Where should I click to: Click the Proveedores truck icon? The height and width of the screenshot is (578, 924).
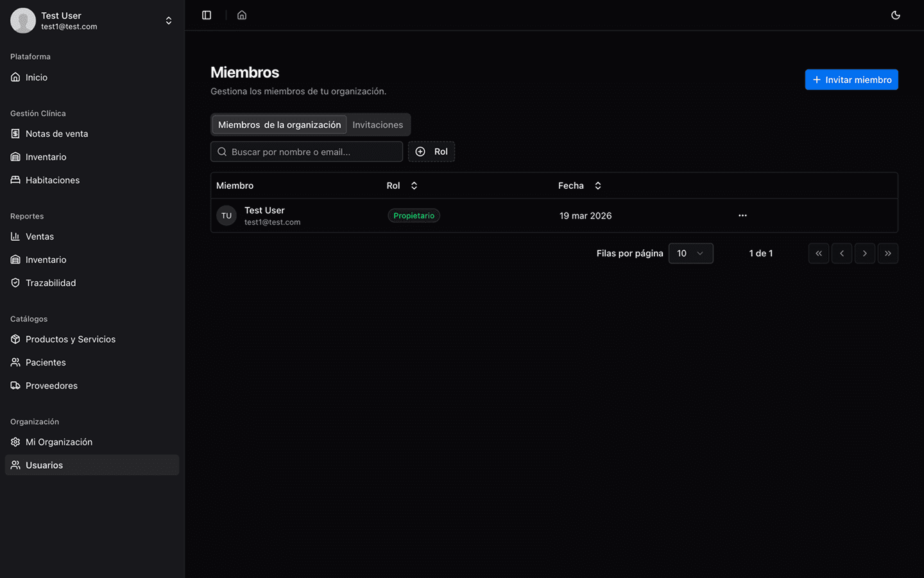pos(15,385)
